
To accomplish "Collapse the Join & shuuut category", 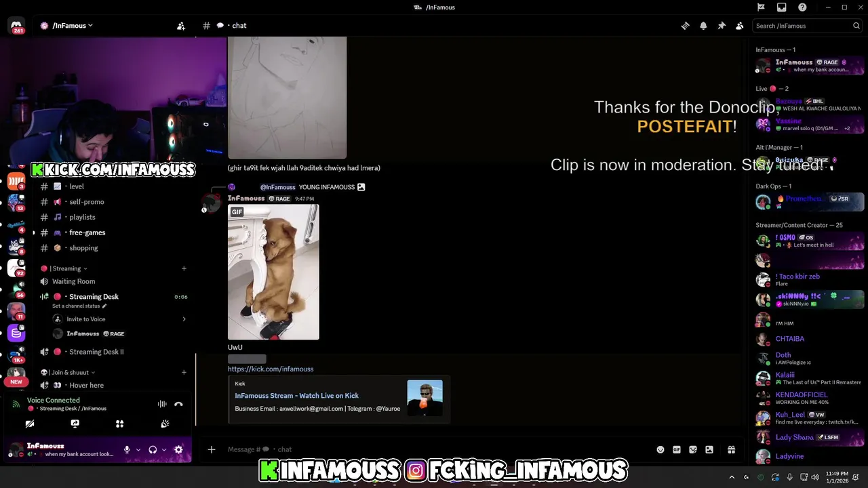I will point(68,372).
